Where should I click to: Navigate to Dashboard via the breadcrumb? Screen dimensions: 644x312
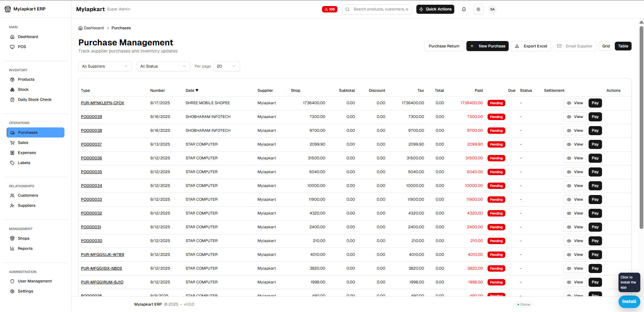93,28
